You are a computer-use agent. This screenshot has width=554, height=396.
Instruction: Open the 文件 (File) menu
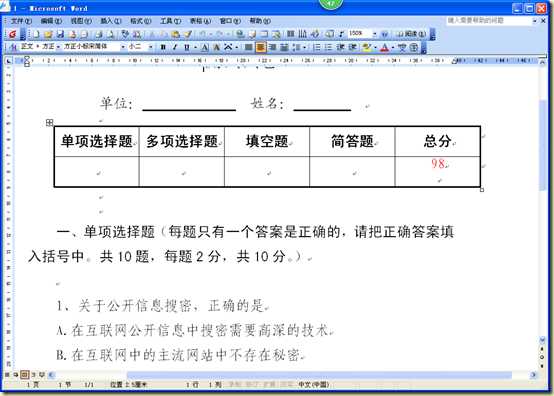click(x=21, y=21)
